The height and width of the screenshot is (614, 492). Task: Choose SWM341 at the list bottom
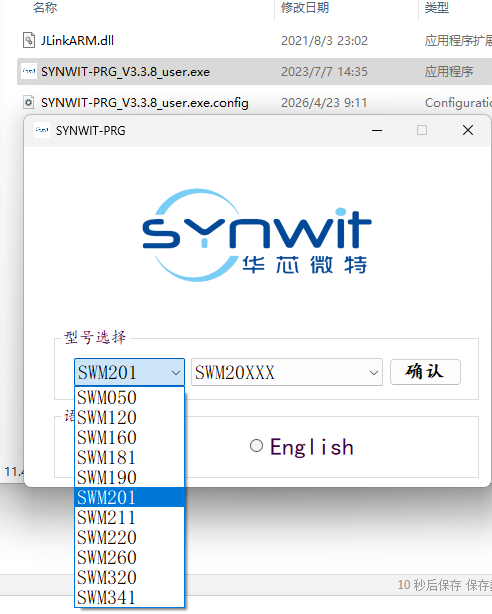[129, 597]
